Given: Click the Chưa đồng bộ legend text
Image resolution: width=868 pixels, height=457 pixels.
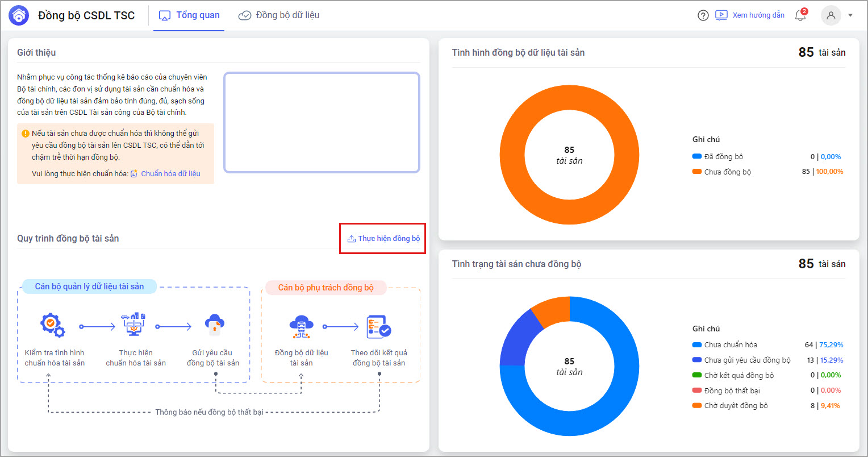Looking at the screenshot, I should [x=728, y=172].
